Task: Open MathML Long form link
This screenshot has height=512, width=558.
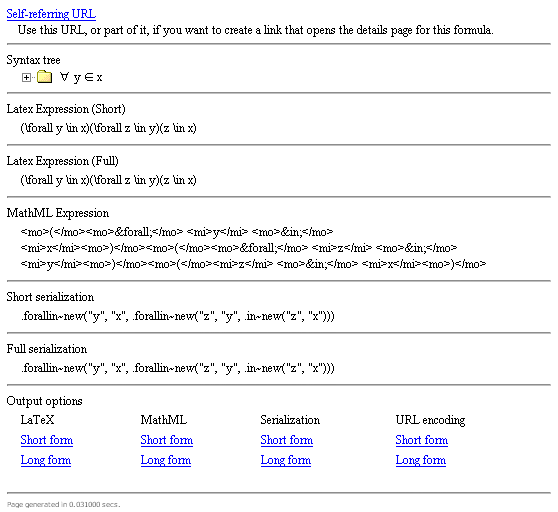Action: (x=165, y=460)
